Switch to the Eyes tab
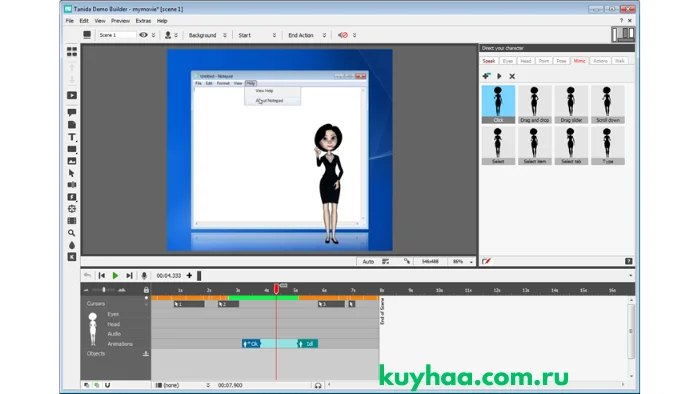 508,61
